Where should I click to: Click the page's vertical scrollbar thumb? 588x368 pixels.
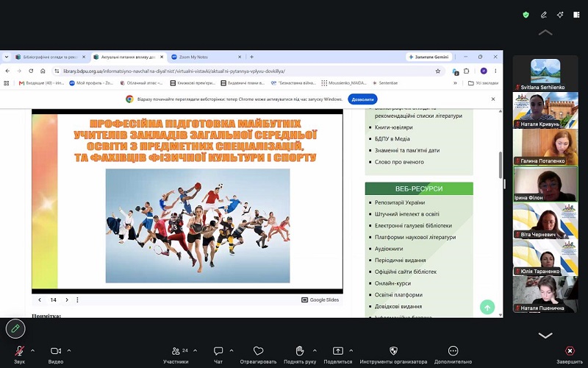500,165
